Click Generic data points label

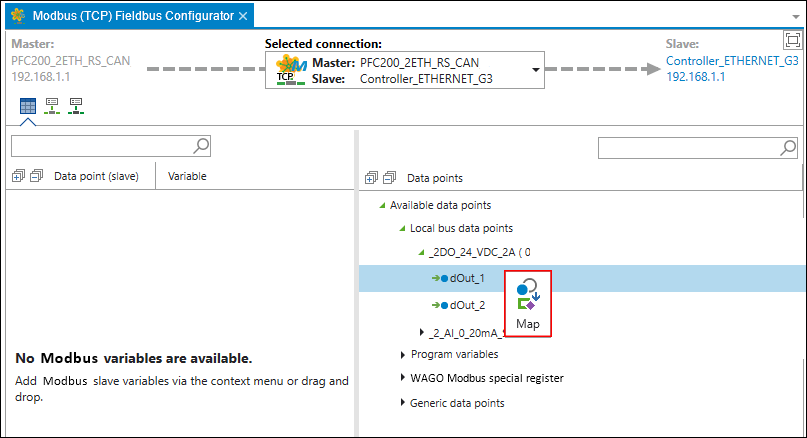tap(457, 403)
